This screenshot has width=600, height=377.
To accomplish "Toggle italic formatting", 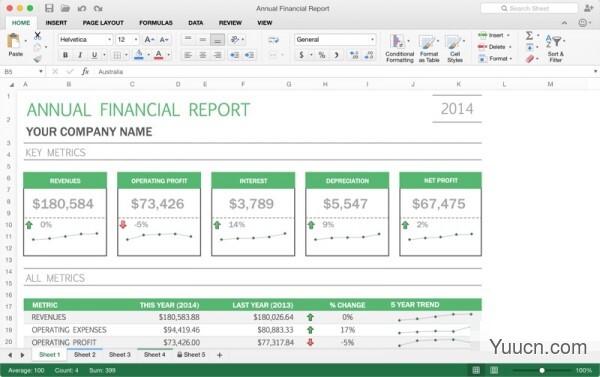I will coord(80,55).
